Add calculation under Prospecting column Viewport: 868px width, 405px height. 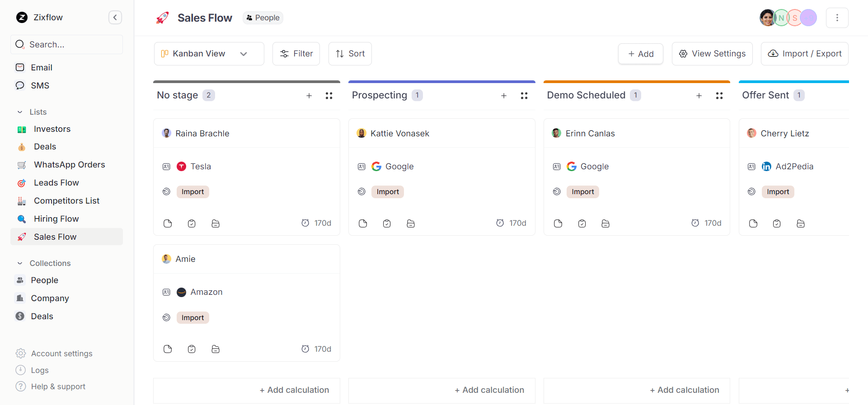point(489,390)
